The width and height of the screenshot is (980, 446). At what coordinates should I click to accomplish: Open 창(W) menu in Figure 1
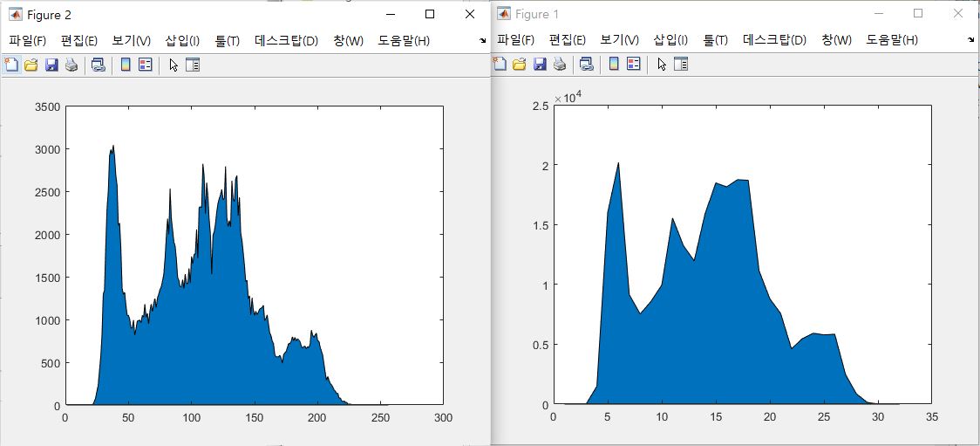(x=836, y=40)
